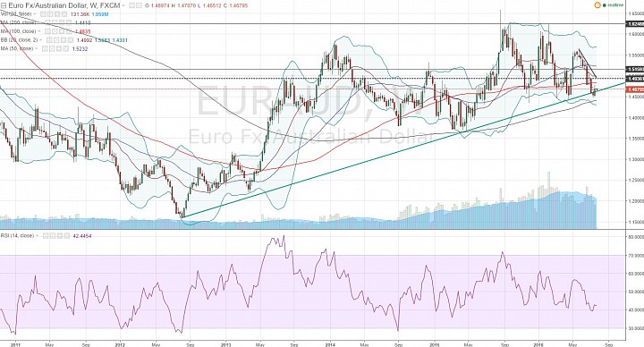Click the 2013 label on time axis
The width and height of the screenshot is (644, 347).
[226, 344]
